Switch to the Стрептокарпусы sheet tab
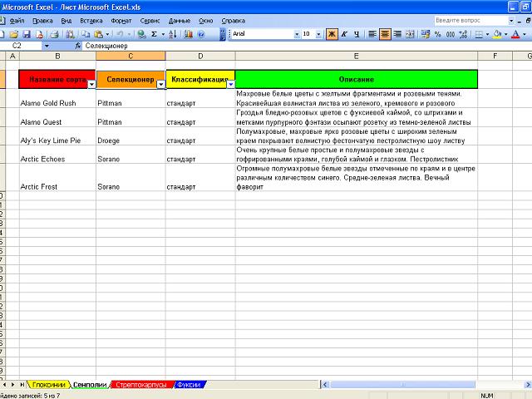Viewport: 532px width, 399px height. 142,385
